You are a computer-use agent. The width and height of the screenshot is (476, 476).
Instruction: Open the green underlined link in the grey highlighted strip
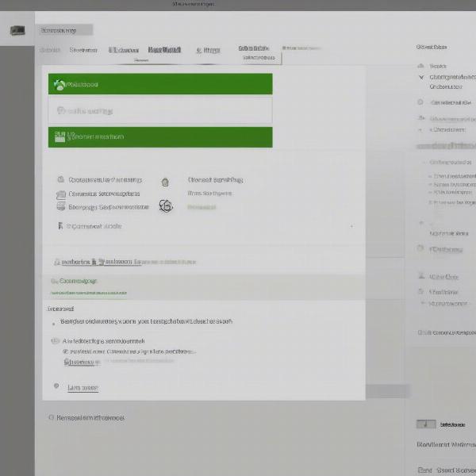(x=89, y=293)
